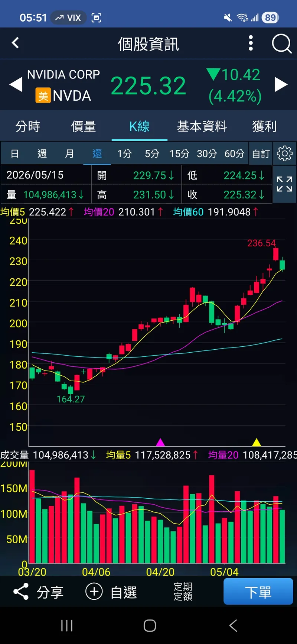The image size is (297, 644).
Task: Tap the tallest red candle at 236.54
Action: 276,254
